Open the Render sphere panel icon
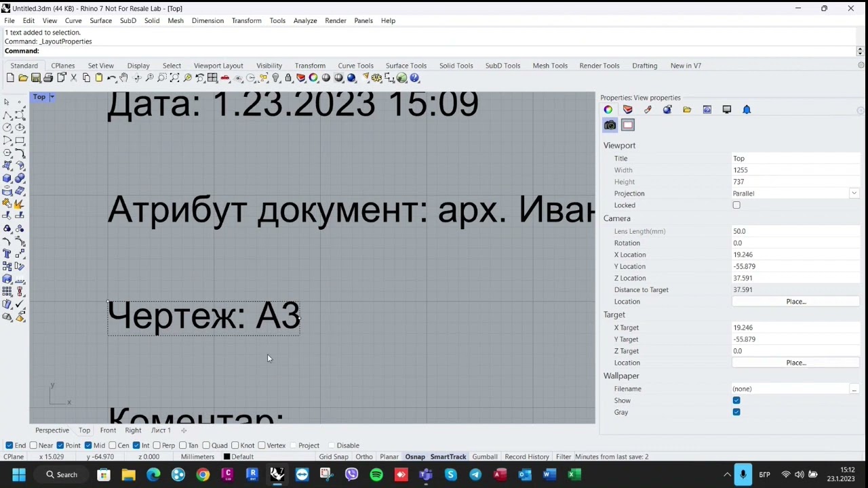868x488 pixels. click(667, 109)
